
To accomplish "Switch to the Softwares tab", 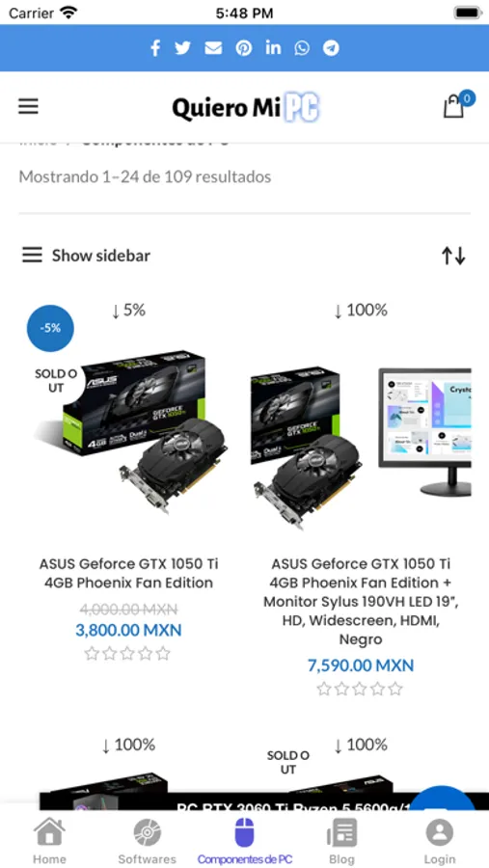I will (148, 841).
